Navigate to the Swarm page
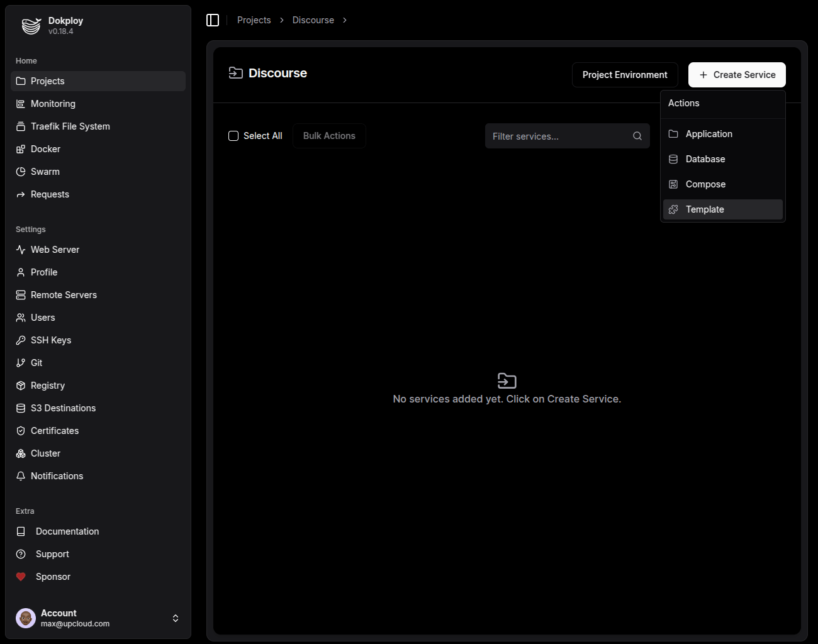Image resolution: width=818 pixels, height=644 pixels. tap(45, 171)
